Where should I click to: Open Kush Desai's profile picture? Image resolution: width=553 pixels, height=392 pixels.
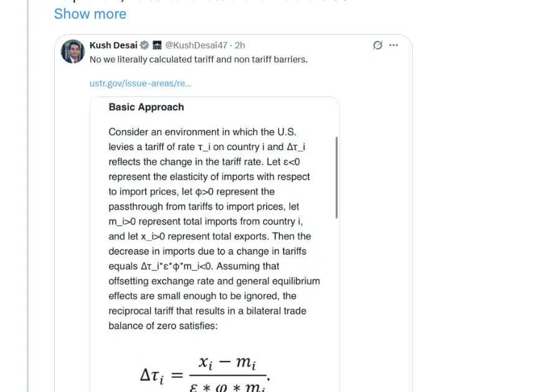coord(73,52)
